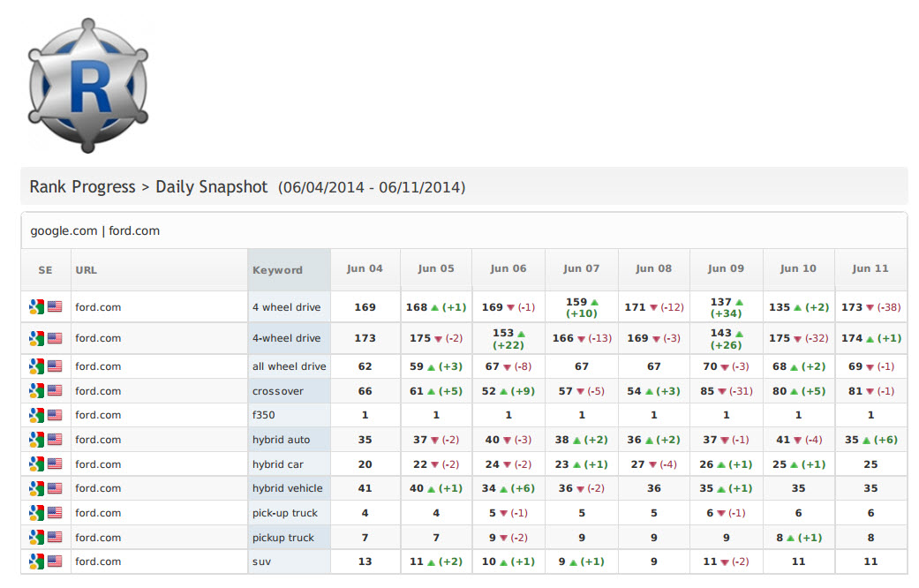Click Google icon in f350 row
This screenshot has width=919, height=588.
coord(36,414)
